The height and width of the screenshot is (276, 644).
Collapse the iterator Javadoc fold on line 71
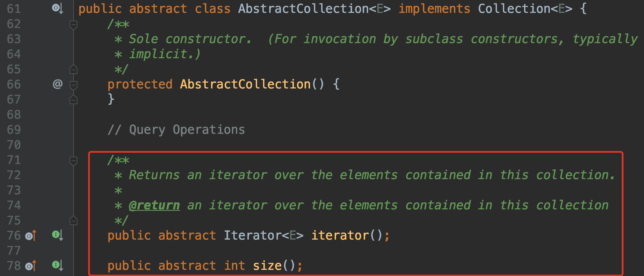point(74,161)
